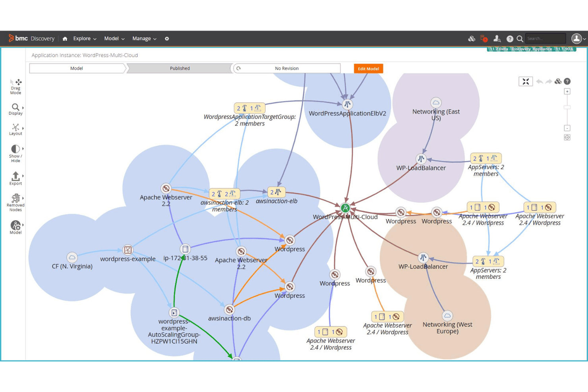Select the Networking (West Europe) cloud node

447,315
